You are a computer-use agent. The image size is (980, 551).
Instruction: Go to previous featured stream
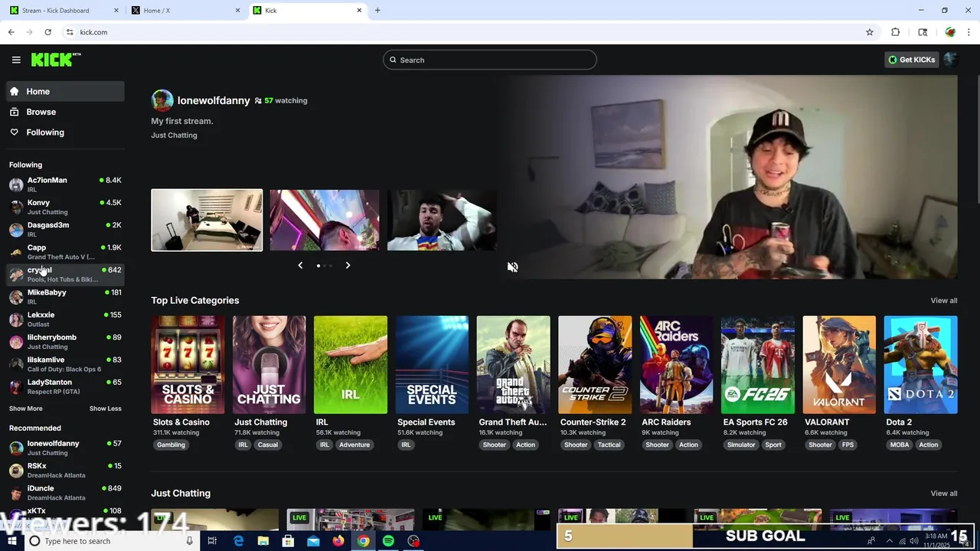300,266
